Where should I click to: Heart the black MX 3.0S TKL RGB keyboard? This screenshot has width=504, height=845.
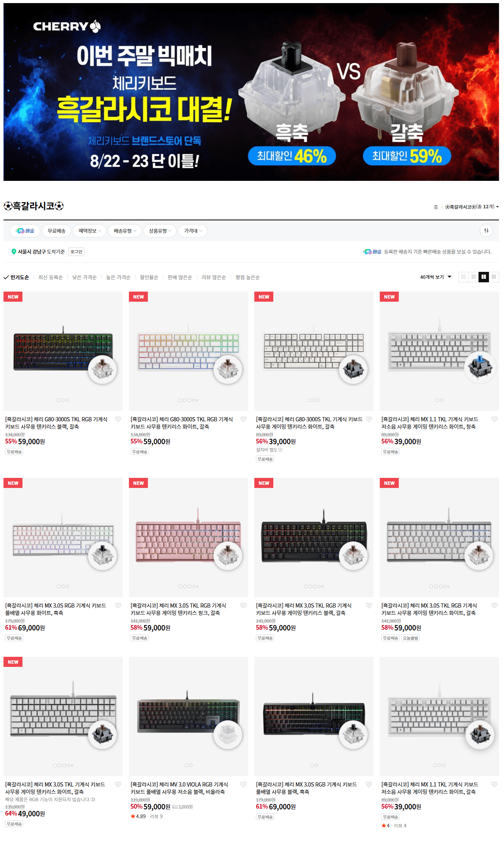tap(369, 605)
